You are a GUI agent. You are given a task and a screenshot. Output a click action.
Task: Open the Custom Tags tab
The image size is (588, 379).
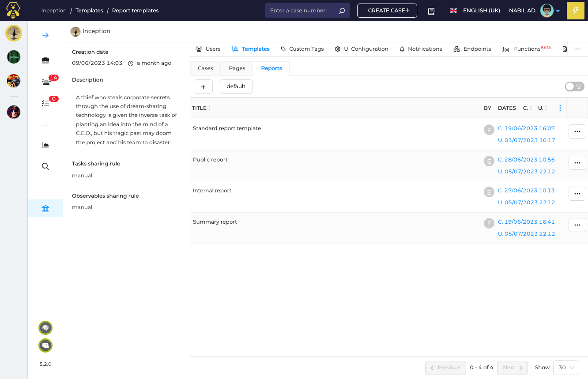[302, 49]
